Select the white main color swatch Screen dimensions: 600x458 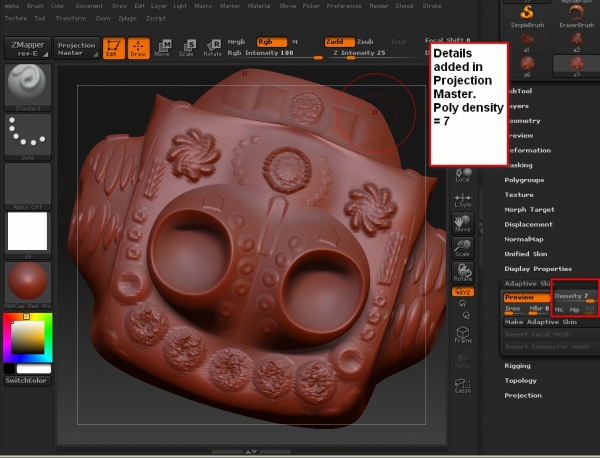click(x=33, y=368)
